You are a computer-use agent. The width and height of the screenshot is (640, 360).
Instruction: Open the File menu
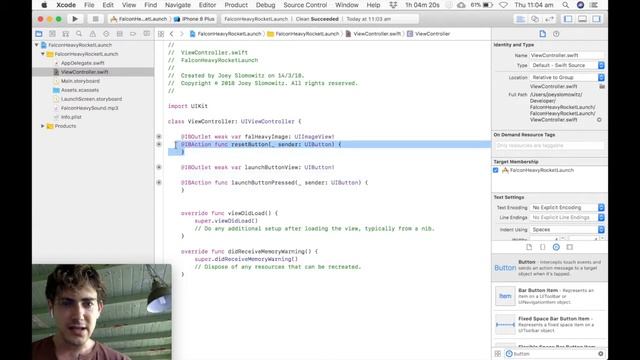(89, 5)
